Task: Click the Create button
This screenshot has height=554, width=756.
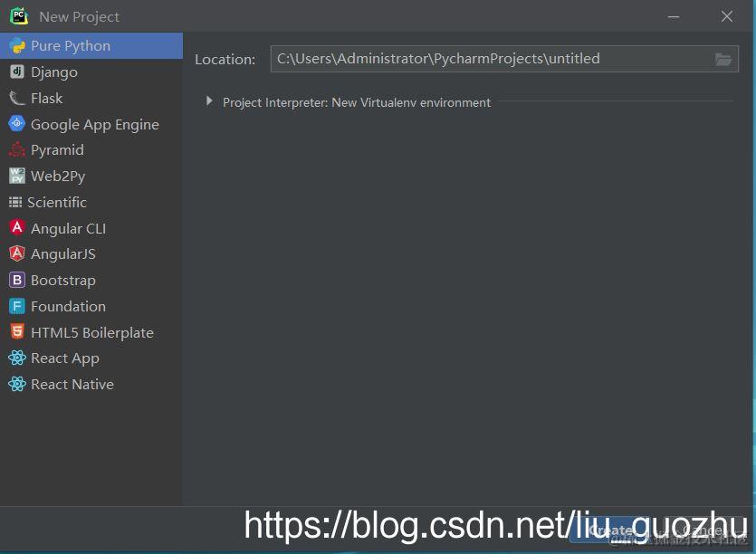Action: coord(610,530)
